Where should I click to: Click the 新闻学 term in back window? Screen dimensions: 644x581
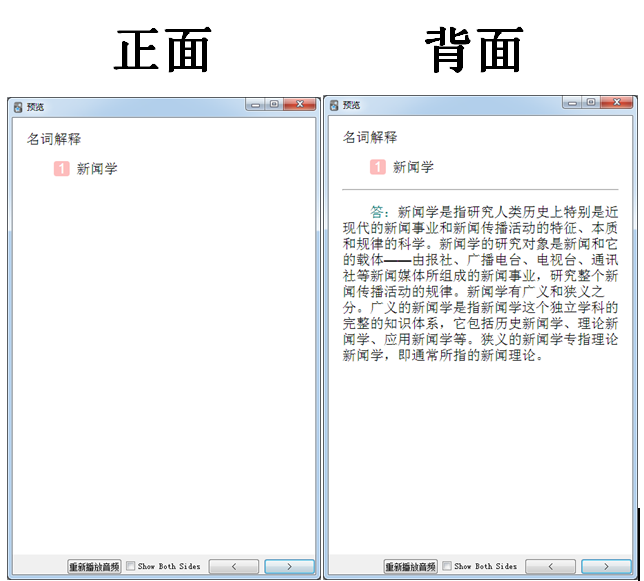pos(413,167)
